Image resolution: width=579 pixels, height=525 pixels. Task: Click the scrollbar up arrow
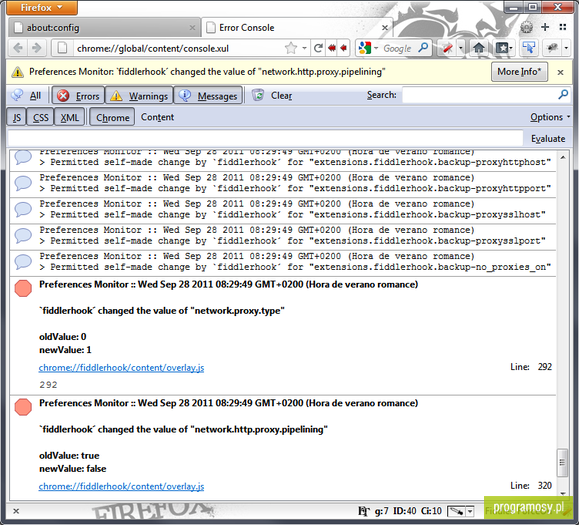point(563,157)
